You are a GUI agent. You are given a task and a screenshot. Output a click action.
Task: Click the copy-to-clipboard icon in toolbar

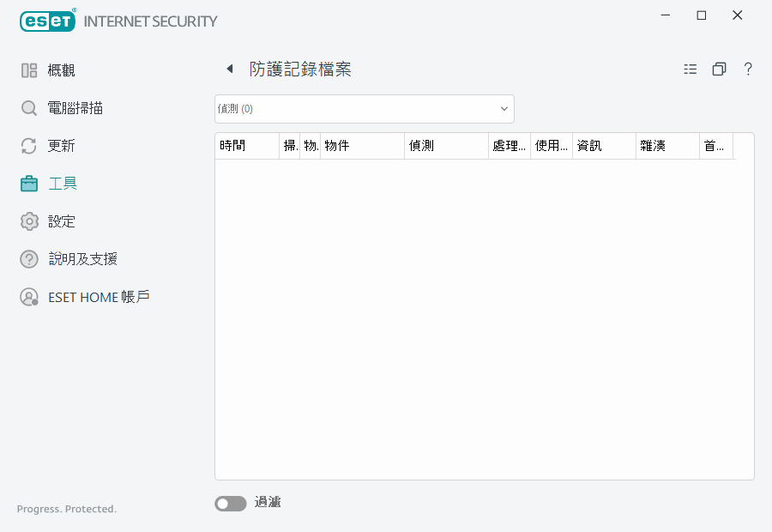719,69
